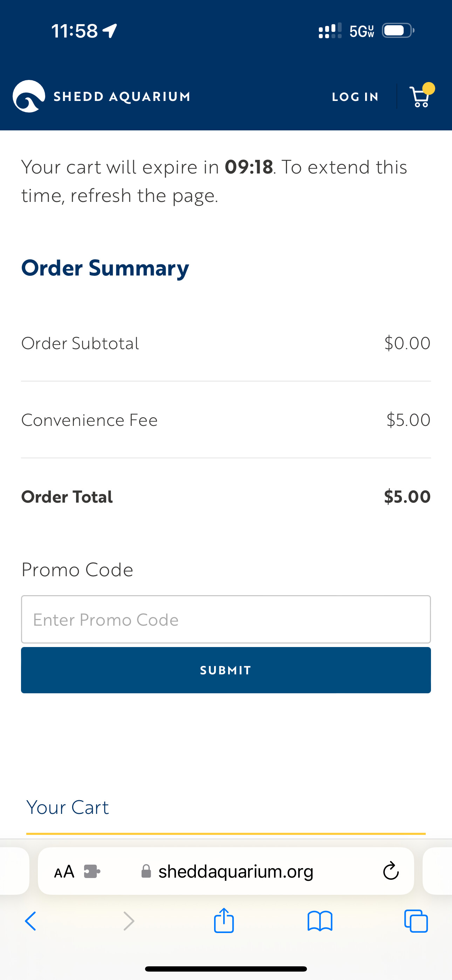Tap the SHEDD AQUARIUM header text
Viewport: 452px width, 980px height.
[122, 97]
